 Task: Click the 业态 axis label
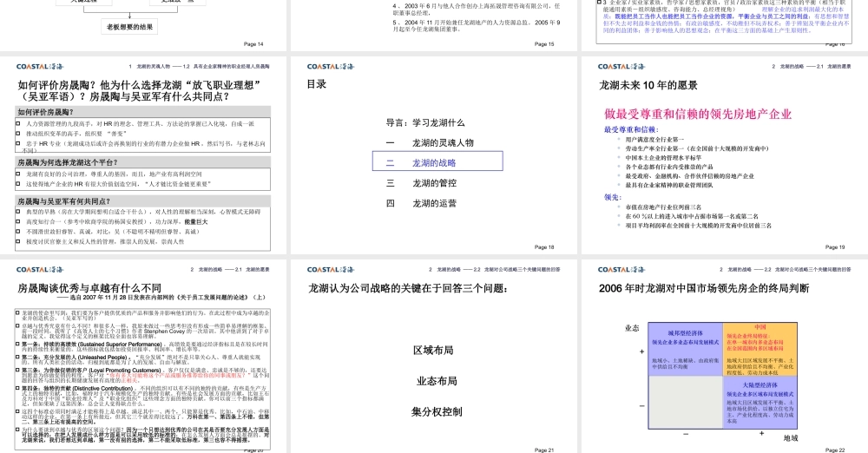(632, 328)
